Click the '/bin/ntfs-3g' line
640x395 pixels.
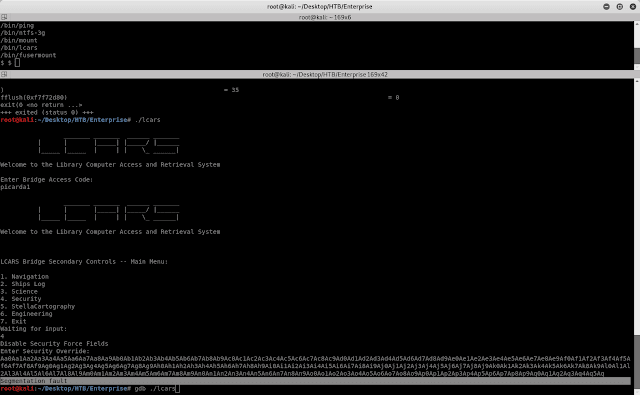pos(23,33)
